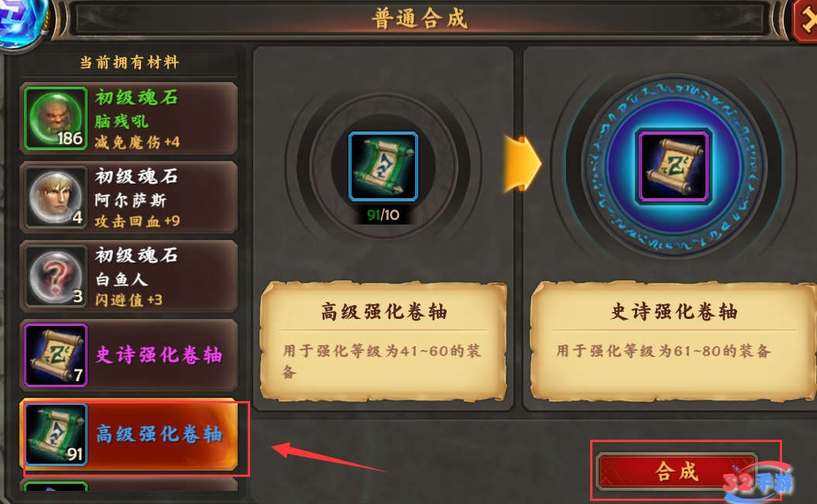Click the green soul stone icon showing 186
The width and height of the screenshot is (817, 504).
[55, 118]
